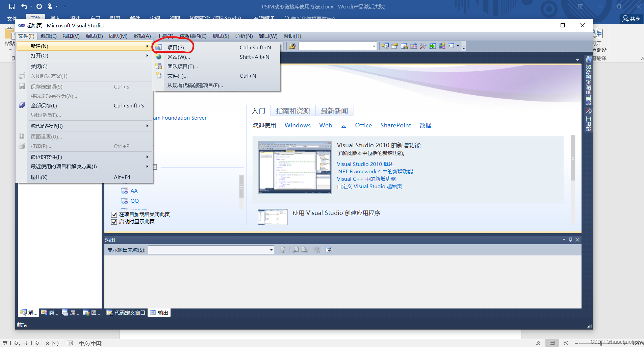The width and height of the screenshot is (644, 347).
Task: Open the 编辑(E) menu
Action: tap(49, 36)
